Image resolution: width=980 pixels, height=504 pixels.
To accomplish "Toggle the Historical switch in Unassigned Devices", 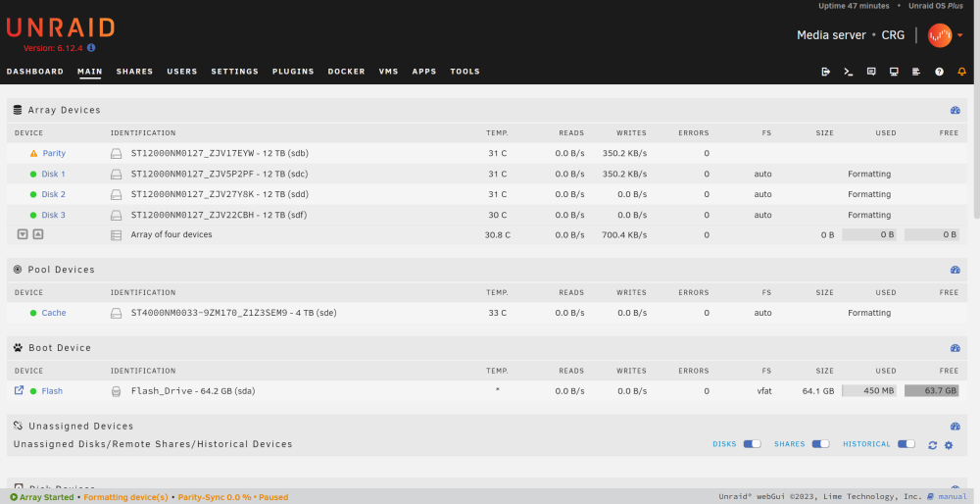I will click(x=906, y=444).
